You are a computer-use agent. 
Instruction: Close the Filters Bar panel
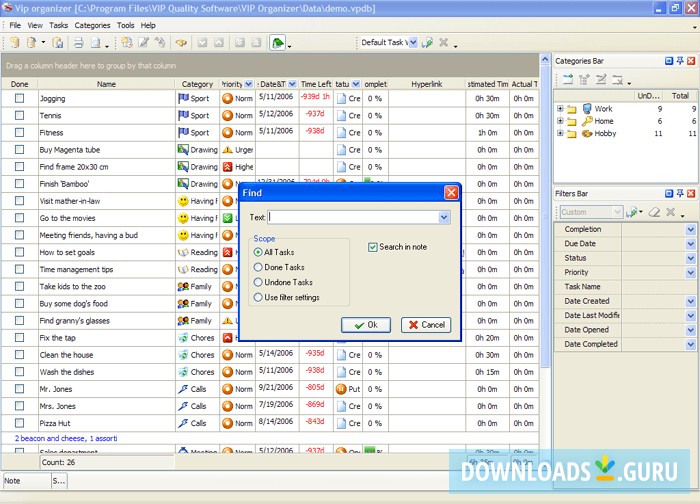click(x=693, y=194)
